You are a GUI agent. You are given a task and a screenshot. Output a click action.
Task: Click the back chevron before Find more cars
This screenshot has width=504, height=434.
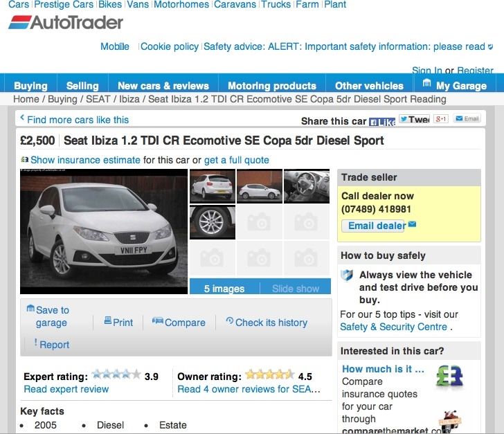[x=22, y=118]
